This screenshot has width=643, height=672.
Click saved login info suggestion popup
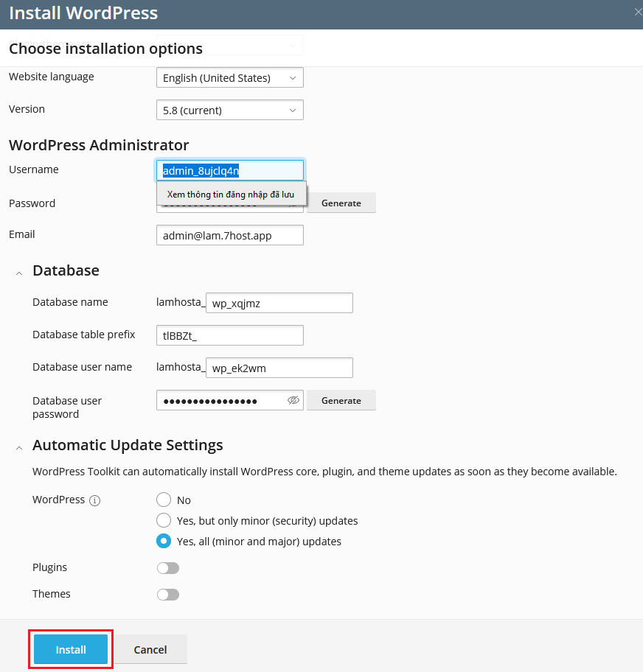(x=232, y=194)
